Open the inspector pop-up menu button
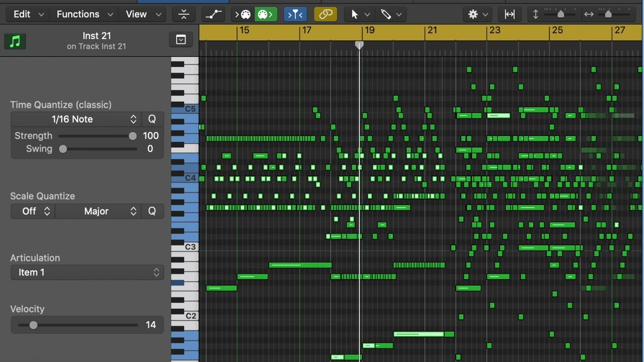 coord(181,40)
